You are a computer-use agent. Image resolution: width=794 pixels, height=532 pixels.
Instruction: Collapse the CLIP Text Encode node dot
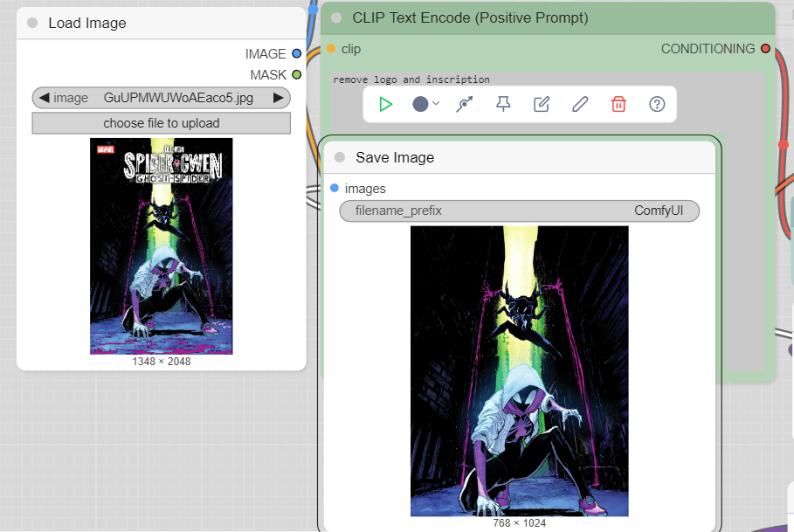coord(336,18)
